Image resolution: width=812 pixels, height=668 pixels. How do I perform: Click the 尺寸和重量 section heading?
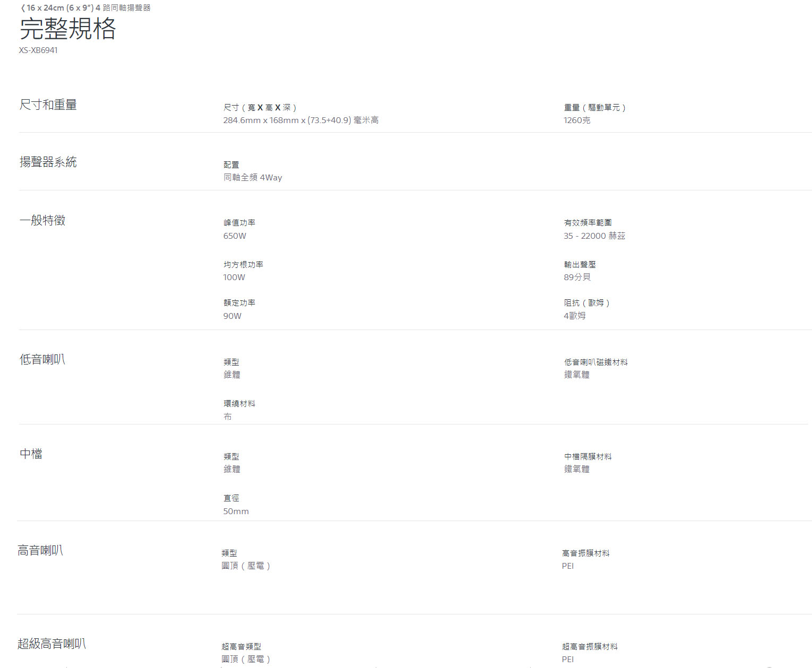click(48, 105)
